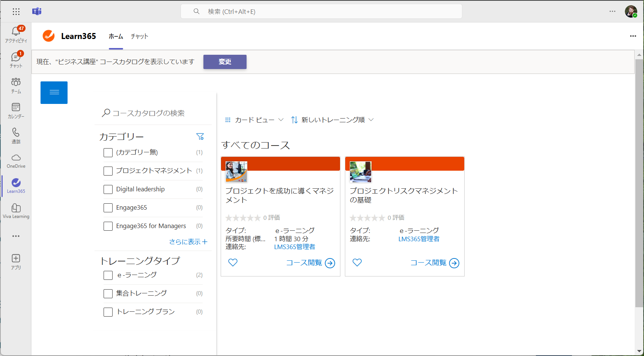Click the star rating of second course card
Viewport: 644px width, 356px height.
point(367,218)
